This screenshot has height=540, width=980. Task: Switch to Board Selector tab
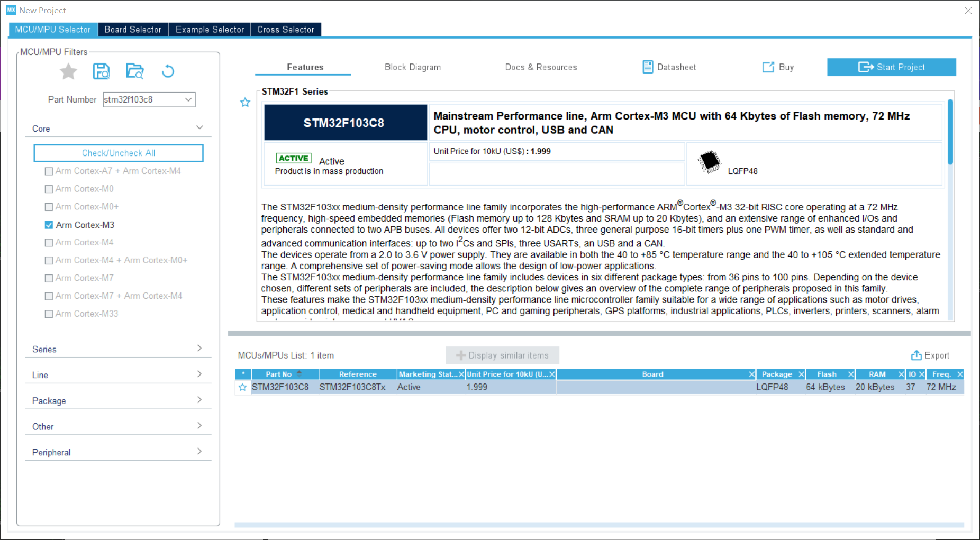[133, 30]
